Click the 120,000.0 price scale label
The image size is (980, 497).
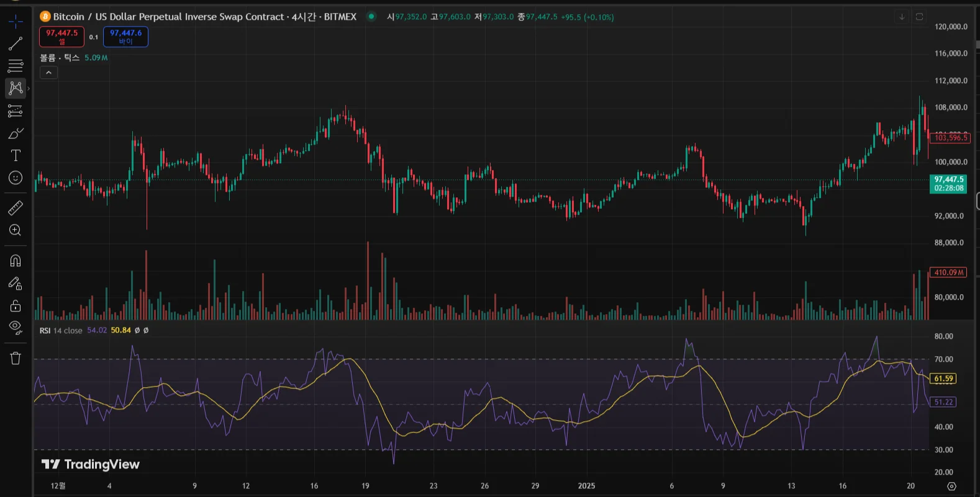coord(951,27)
